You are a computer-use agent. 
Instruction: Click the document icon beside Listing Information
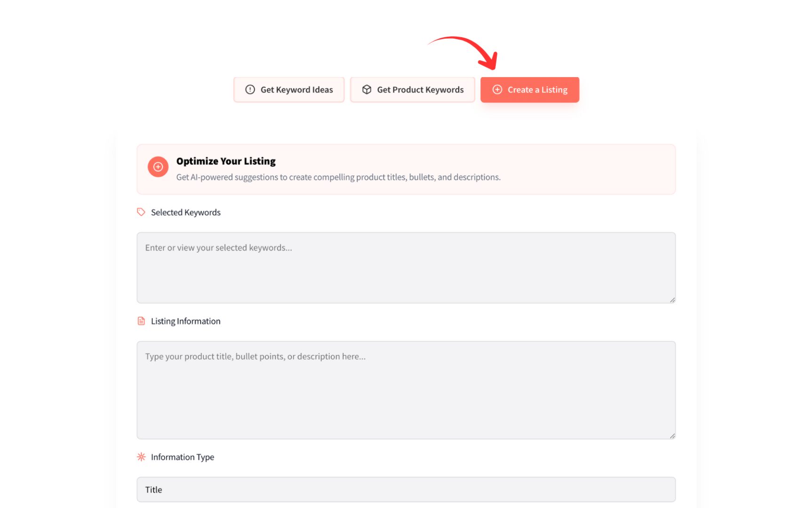pyautogui.click(x=141, y=321)
